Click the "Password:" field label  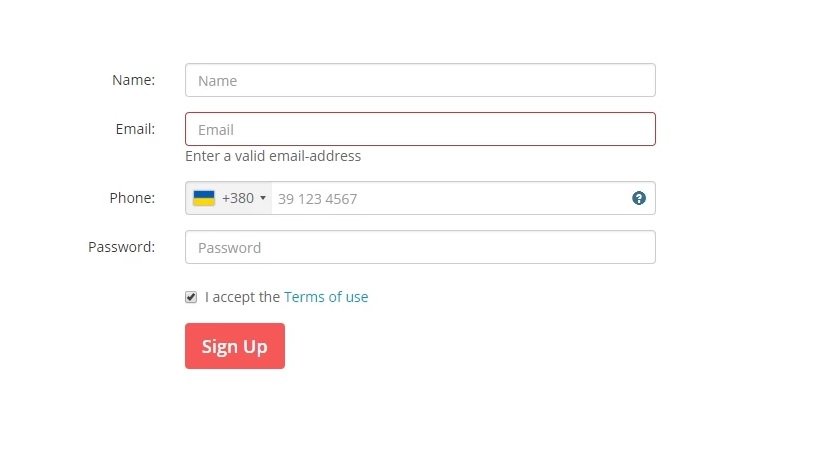122,247
